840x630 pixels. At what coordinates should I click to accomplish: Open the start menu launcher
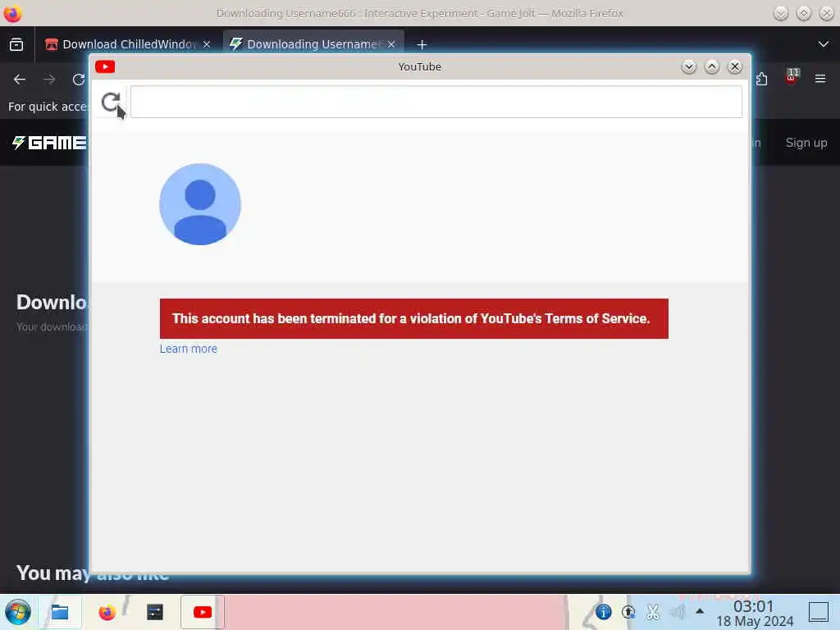18,612
